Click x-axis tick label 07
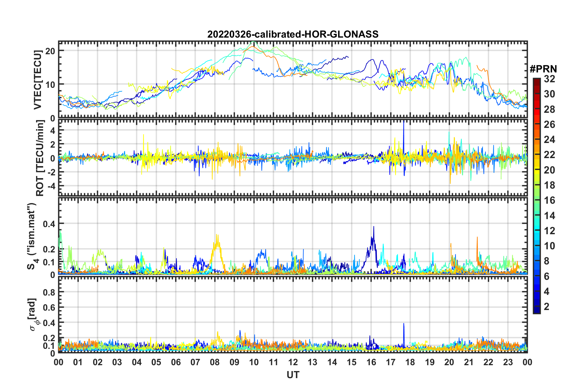 (x=195, y=362)
